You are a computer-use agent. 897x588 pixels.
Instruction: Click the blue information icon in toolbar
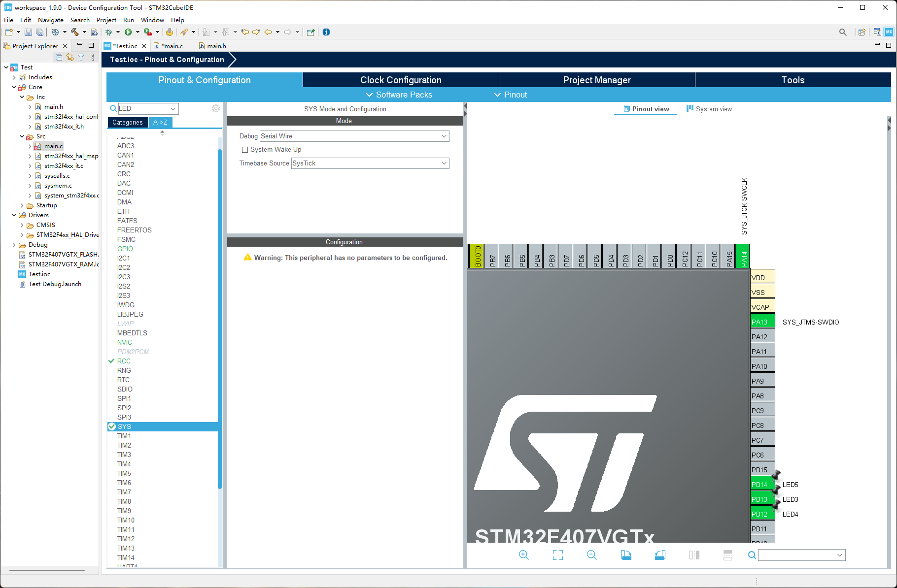tap(326, 32)
